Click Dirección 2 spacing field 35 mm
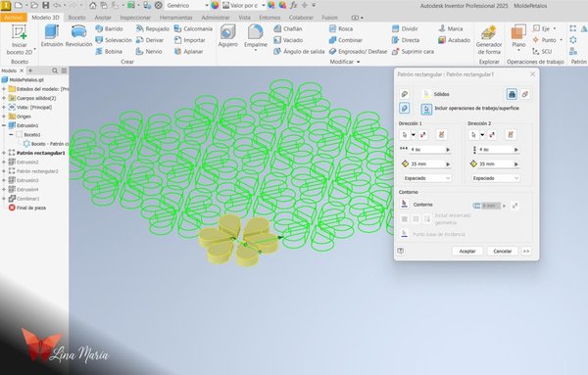This screenshot has height=375, width=588. 496,164
